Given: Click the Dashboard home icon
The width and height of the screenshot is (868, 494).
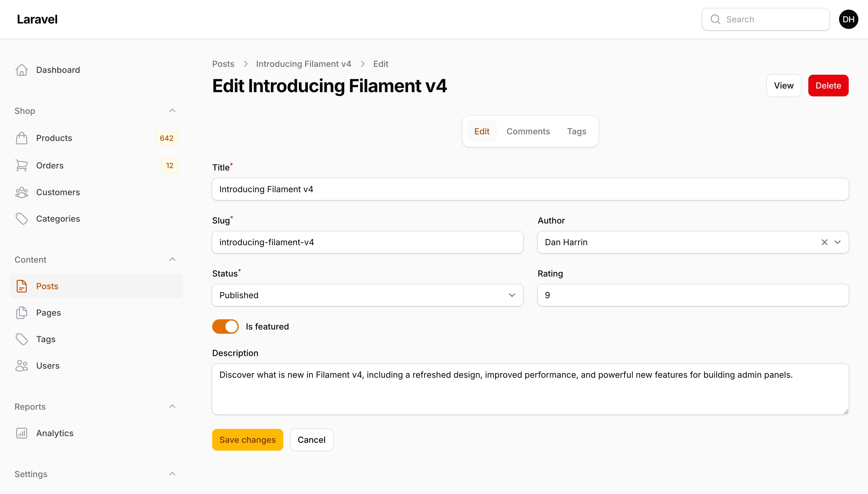Looking at the screenshot, I should point(22,70).
